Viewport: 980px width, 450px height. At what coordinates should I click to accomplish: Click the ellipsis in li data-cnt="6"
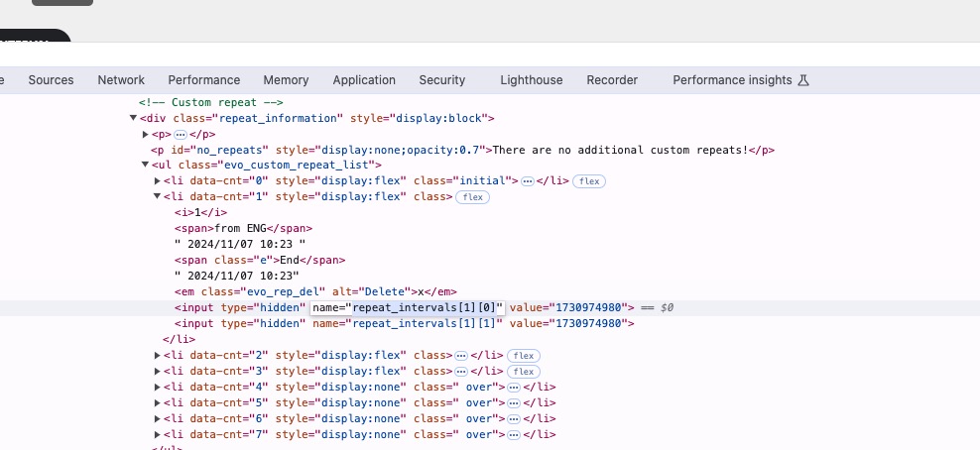514,419
